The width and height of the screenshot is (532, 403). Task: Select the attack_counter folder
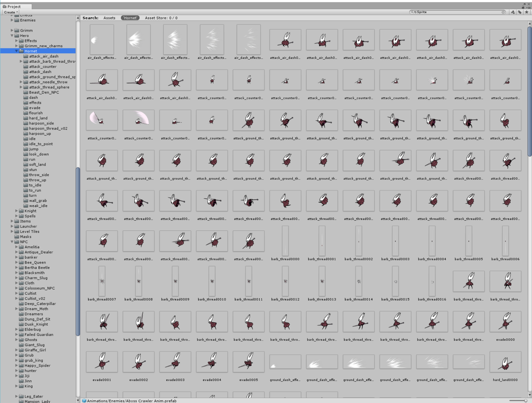click(x=42, y=66)
